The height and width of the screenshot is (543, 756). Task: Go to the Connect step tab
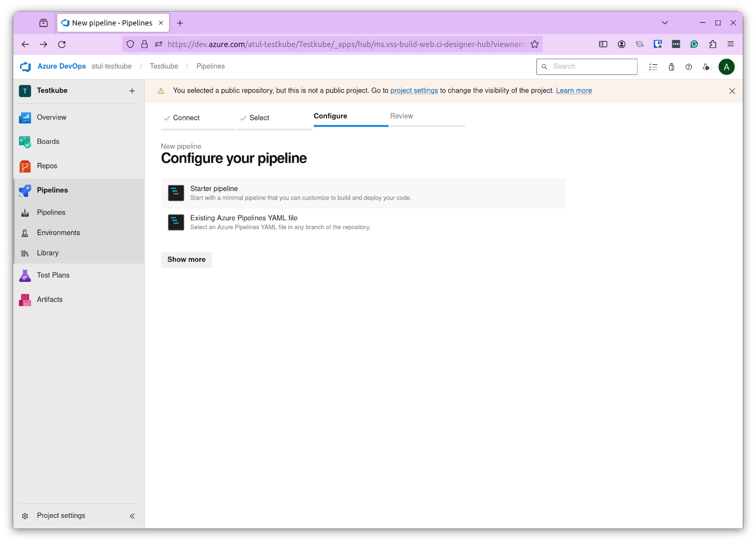click(198, 118)
